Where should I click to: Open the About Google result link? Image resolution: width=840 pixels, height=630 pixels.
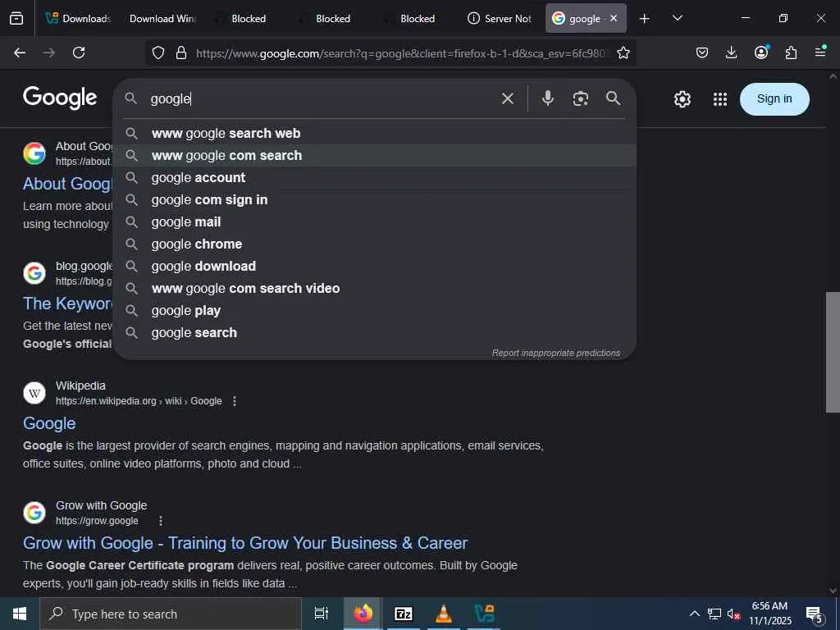point(67,184)
